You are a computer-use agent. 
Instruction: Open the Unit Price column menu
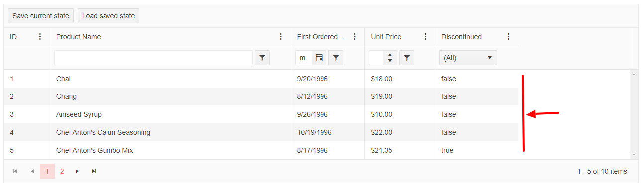click(x=426, y=37)
